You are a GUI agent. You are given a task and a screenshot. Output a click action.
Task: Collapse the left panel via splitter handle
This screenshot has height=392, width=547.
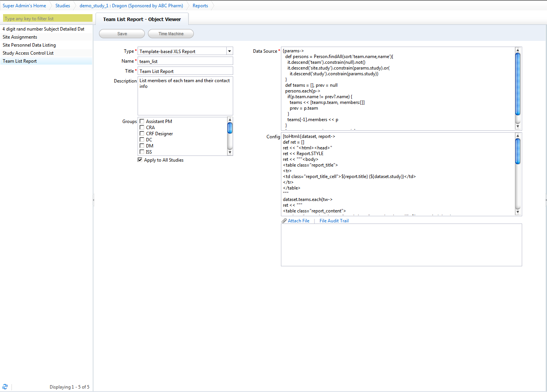coord(93,200)
